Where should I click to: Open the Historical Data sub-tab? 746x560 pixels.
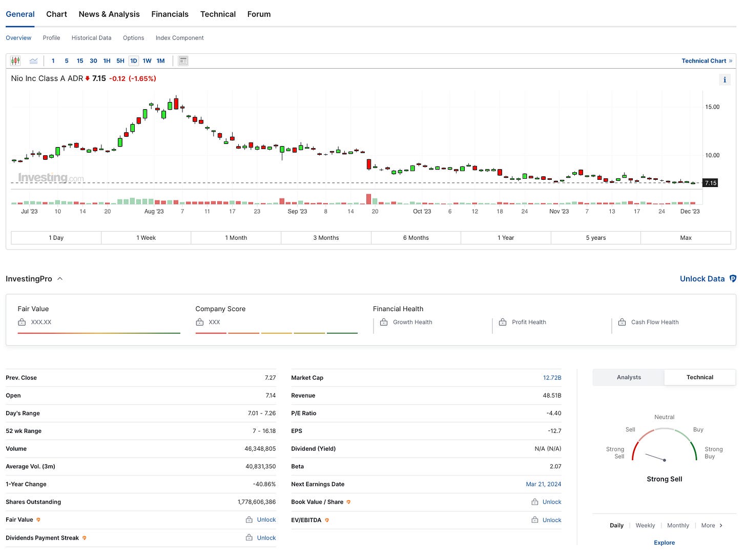(x=91, y=38)
